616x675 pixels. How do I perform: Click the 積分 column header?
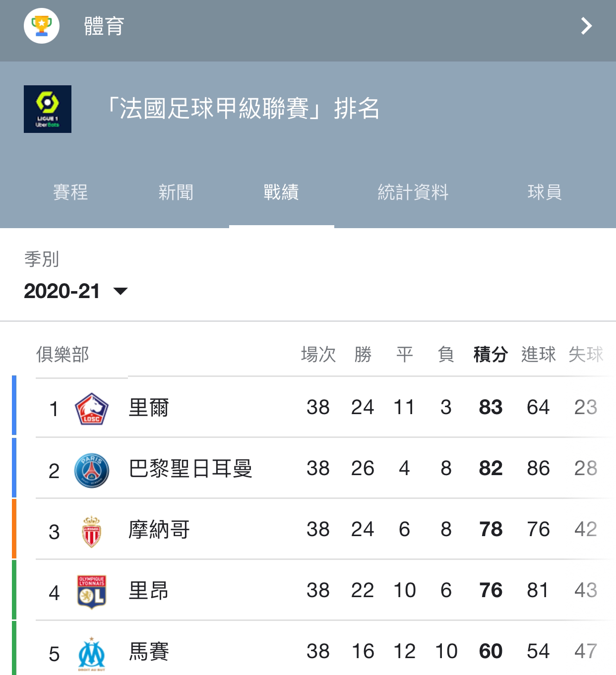491,354
